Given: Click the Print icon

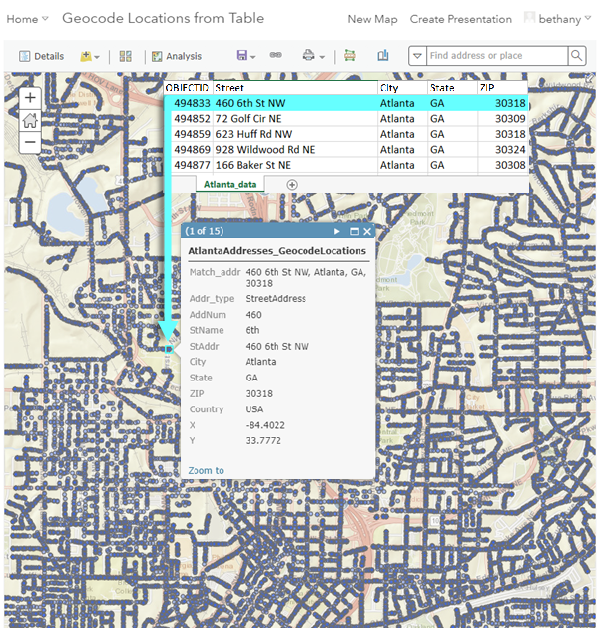Looking at the screenshot, I should (x=313, y=56).
